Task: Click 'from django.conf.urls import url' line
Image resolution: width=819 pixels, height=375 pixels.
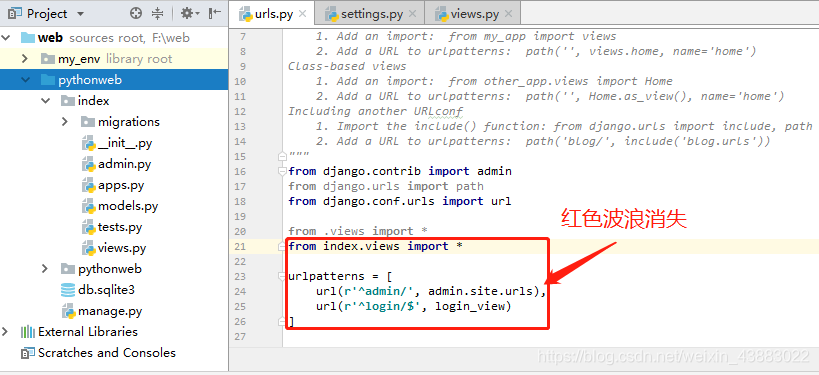Action: pyautogui.click(x=400, y=201)
